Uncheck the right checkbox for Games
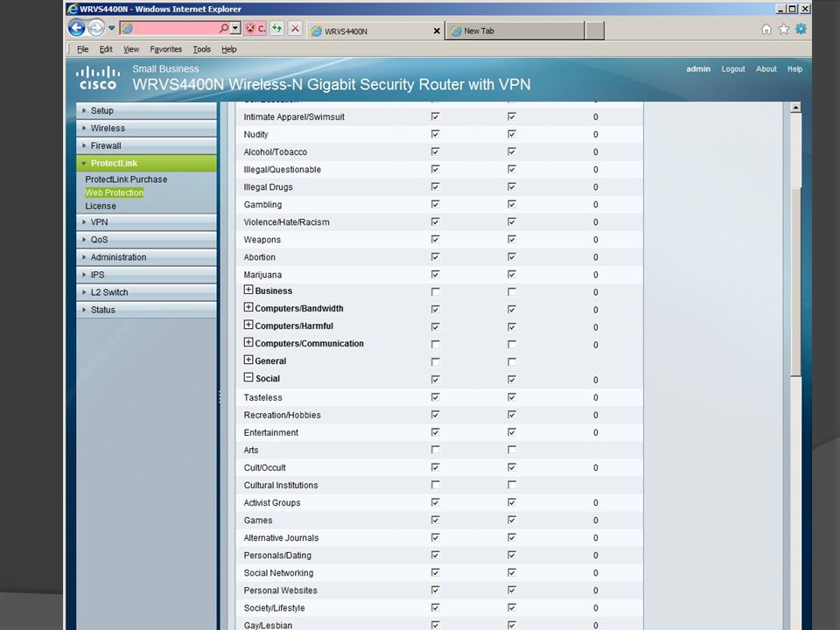This screenshot has width=840, height=630. tap(512, 520)
